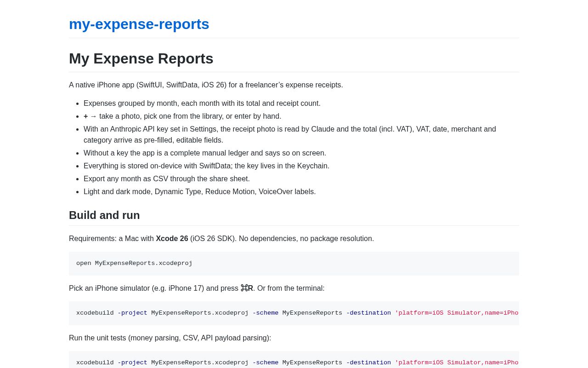Open the my-expense-reports title link
This screenshot has width=588, height=368.
pos(139,24)
